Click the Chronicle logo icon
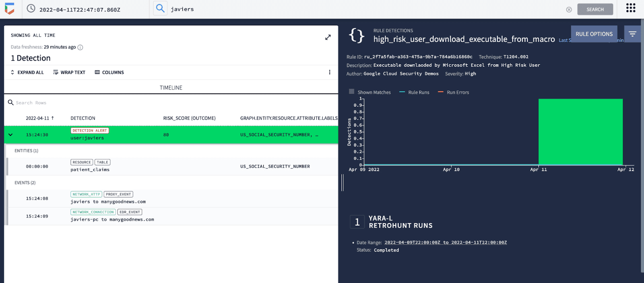The image size is (644, 283). coord(10,8)
